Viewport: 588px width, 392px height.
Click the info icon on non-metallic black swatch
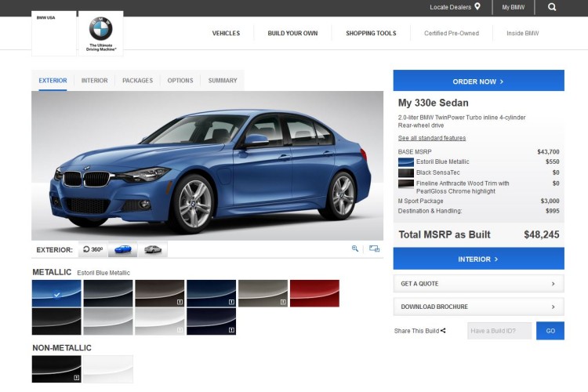(77, 378)
